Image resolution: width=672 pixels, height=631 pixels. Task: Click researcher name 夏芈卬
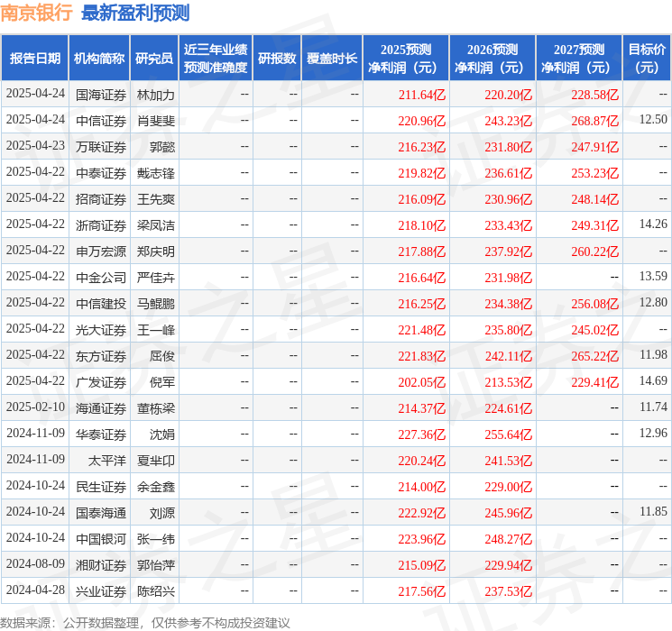pos(155,461)
